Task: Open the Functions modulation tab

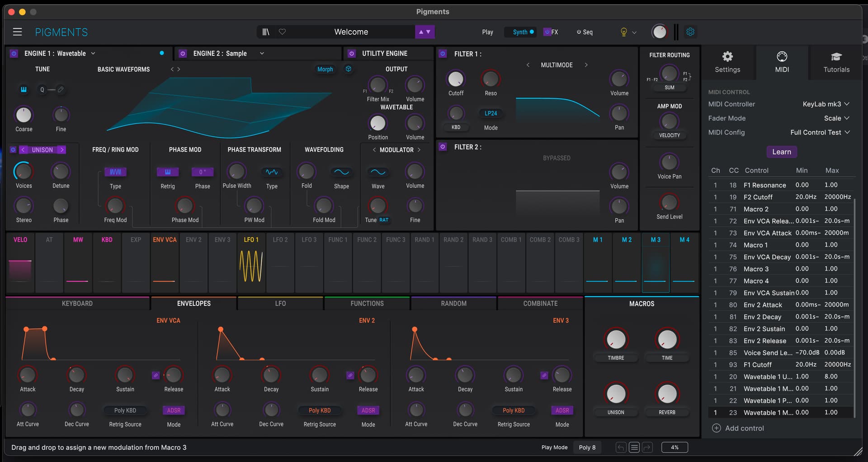Action: (x=367, y=303)
